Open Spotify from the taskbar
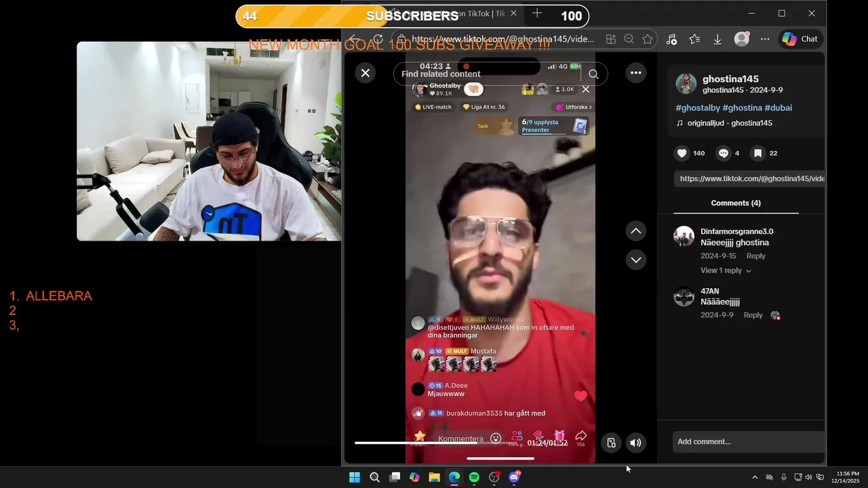 tap(474, 477)
